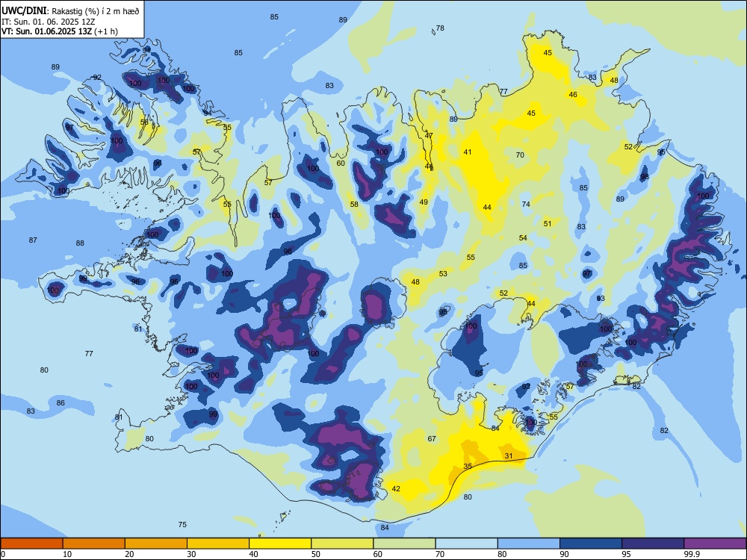Click the 'IT: Sun. 01. 06. 2025 12Z' line
This screenshot has width=747, height=560.
[48, 22]
